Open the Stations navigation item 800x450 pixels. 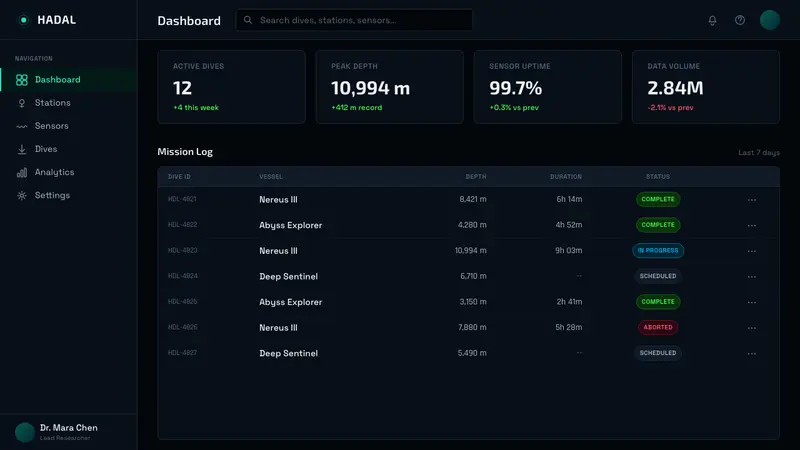pos(68,103)
